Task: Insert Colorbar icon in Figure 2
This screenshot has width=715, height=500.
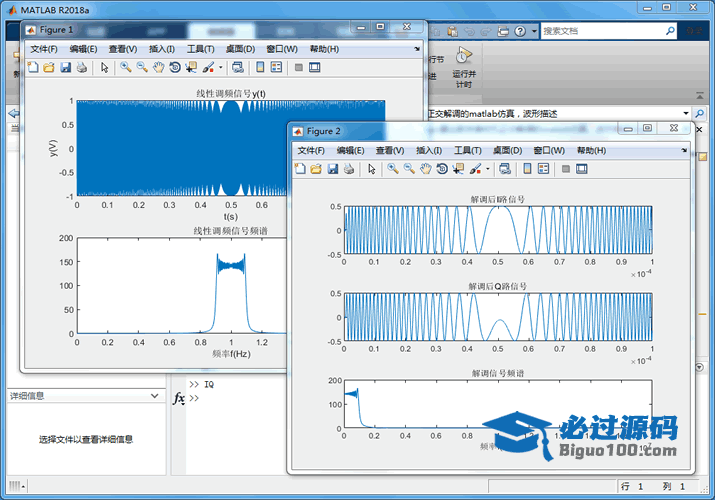Action: (527, 169)
